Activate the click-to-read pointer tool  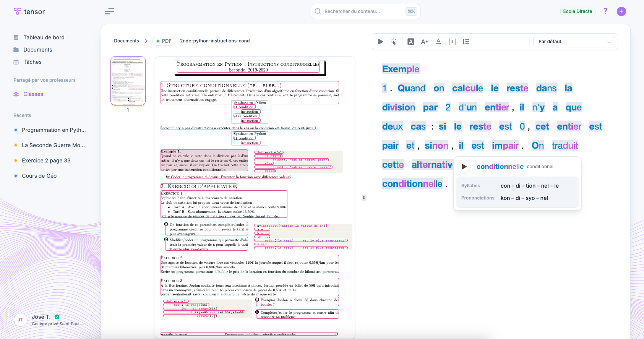pyautogui.click(x=394, y=42)
